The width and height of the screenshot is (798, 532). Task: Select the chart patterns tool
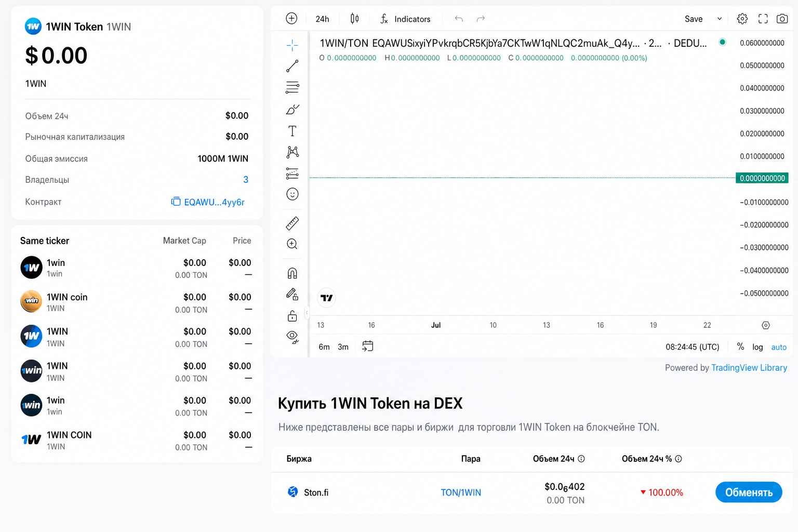point(292,152)
